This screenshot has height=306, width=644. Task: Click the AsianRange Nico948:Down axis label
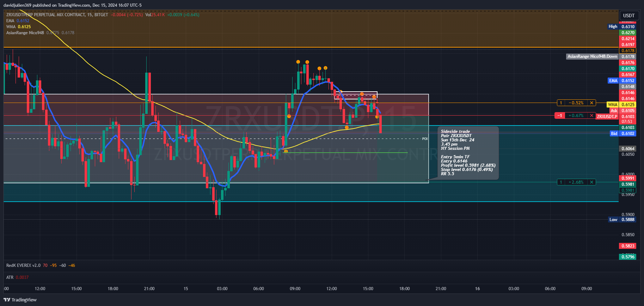point(601,56)
